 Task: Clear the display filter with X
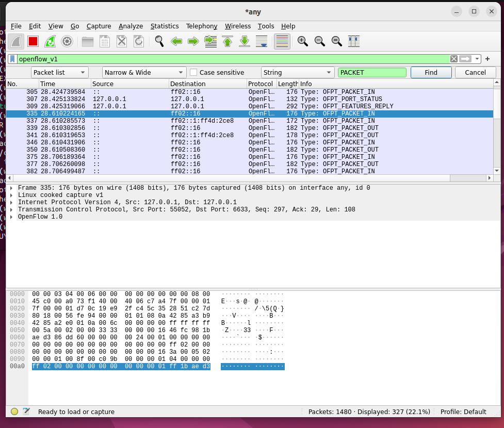point(454,59)
